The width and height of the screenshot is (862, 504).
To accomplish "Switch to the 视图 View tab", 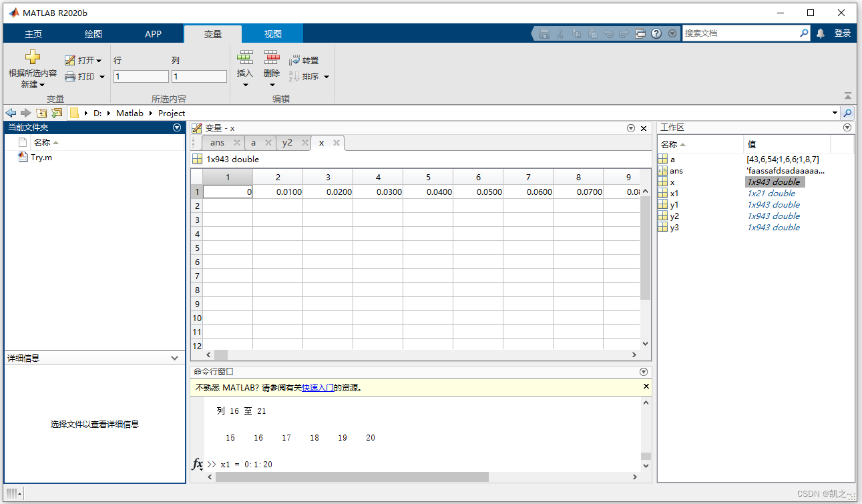I will 272,34.
